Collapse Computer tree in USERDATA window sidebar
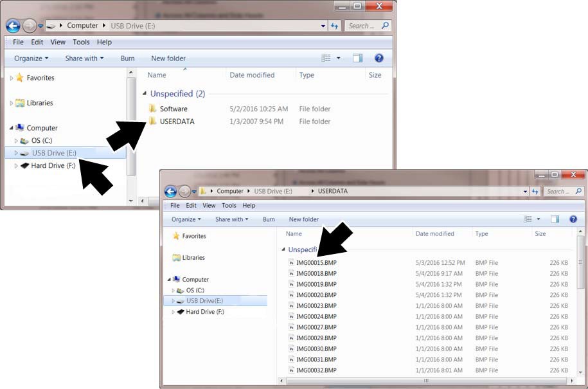This screenshot has height=389, width=588. coord(170,280)
